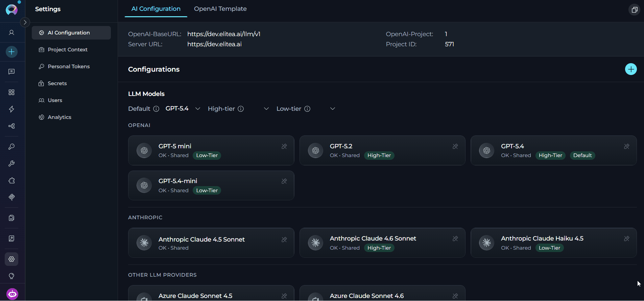Click the Elitea logo icon
Image resolution: width=644 pixels, height=301 pixels.
pyautogui.click(x=12, y=9)
